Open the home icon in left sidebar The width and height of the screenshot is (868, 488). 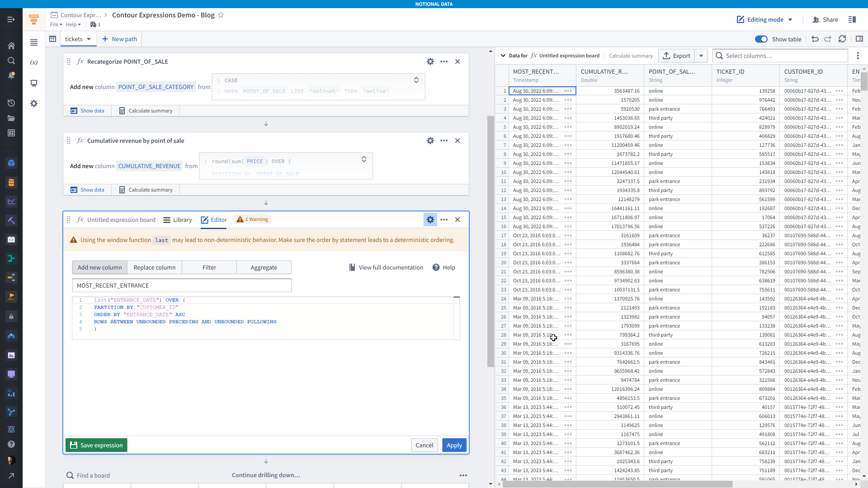coord(11,46)
